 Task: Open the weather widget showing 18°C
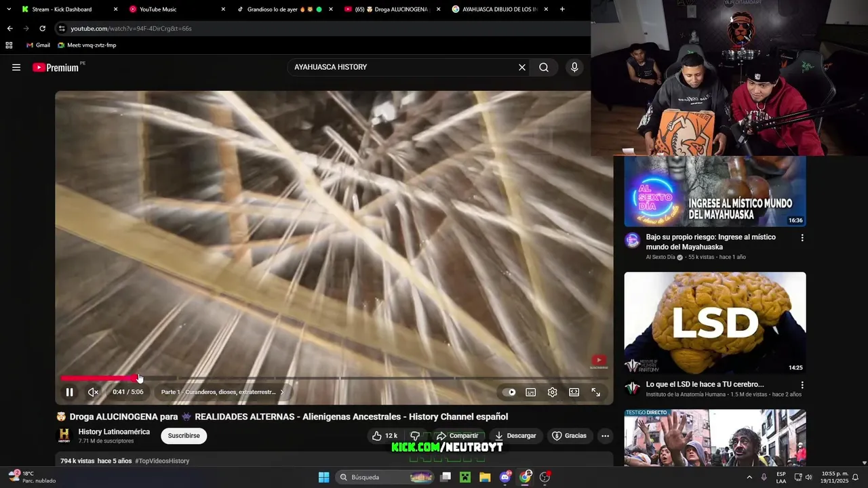[x=33, y=477]
